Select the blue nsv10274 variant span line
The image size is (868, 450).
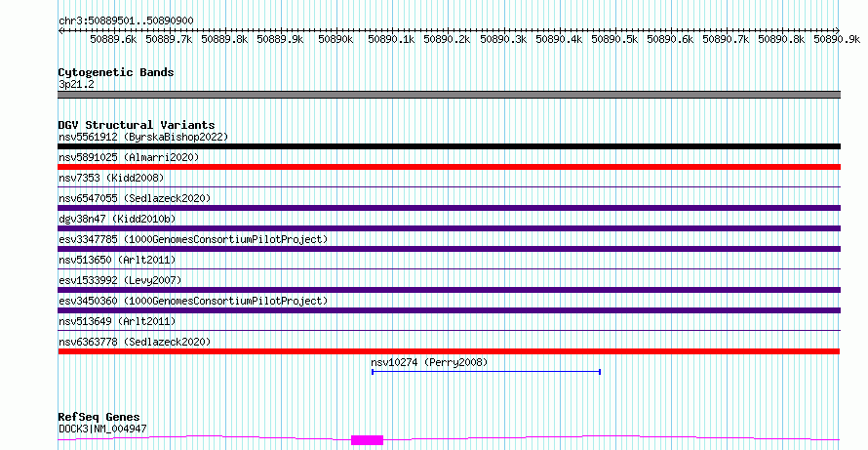[x=486, y=372]
